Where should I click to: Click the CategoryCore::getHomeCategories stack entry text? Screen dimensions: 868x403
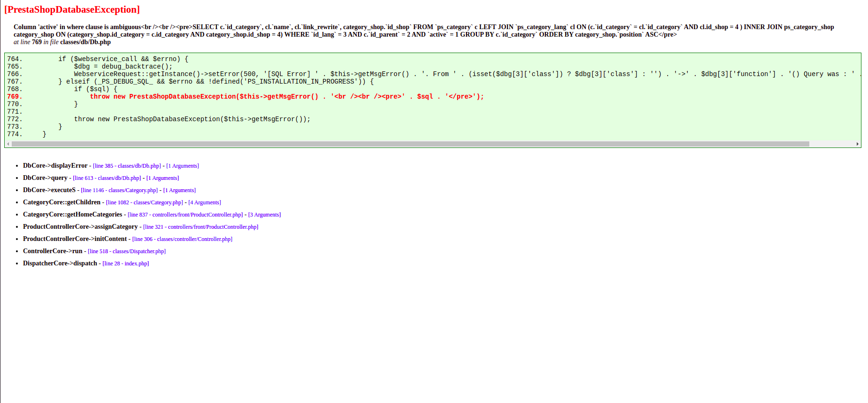tap(73, 214)
